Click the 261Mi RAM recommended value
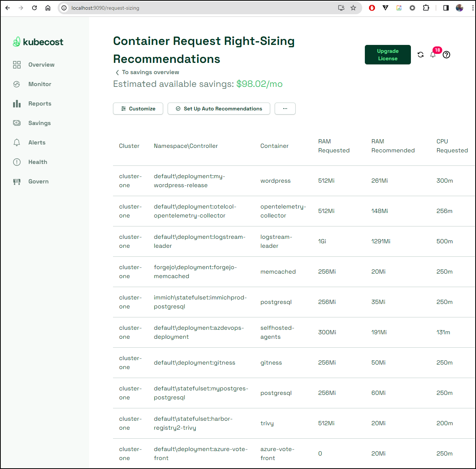 379,181
